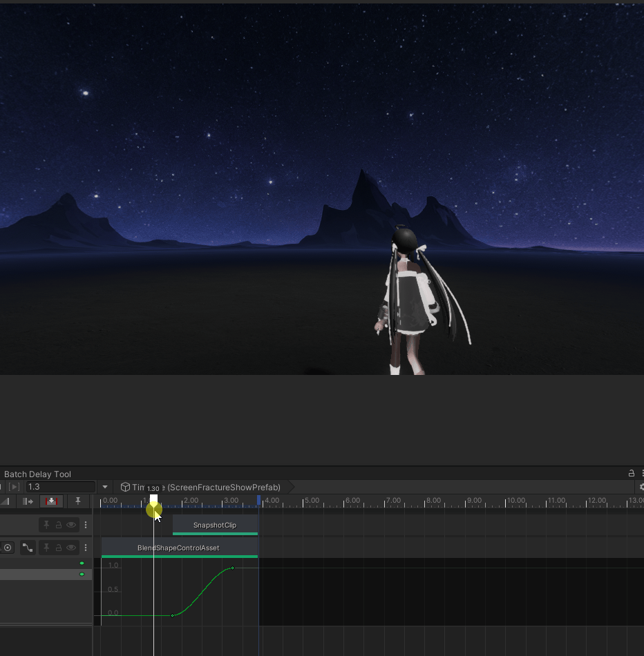Open the more options menu on the SnapshotClip track
Image resolution: width=644 pixels, height=656 pixels.
pyautogui.click(x=86, y=525)
